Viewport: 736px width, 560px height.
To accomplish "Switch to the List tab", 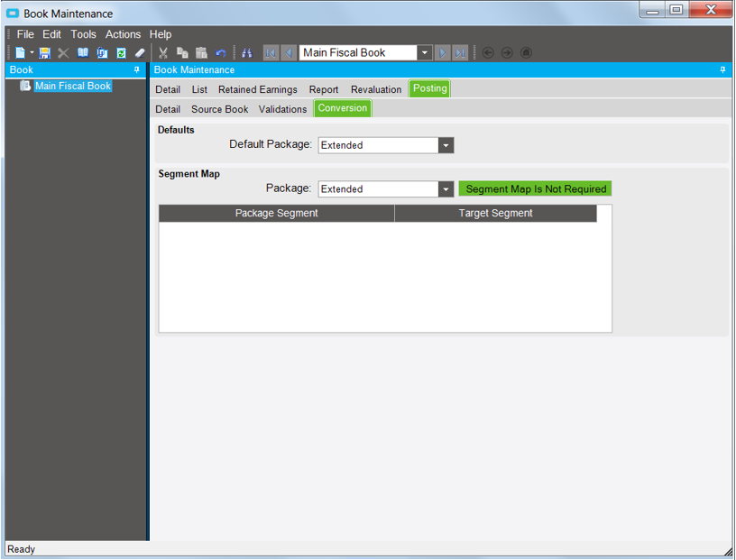I will click(199, 89).
